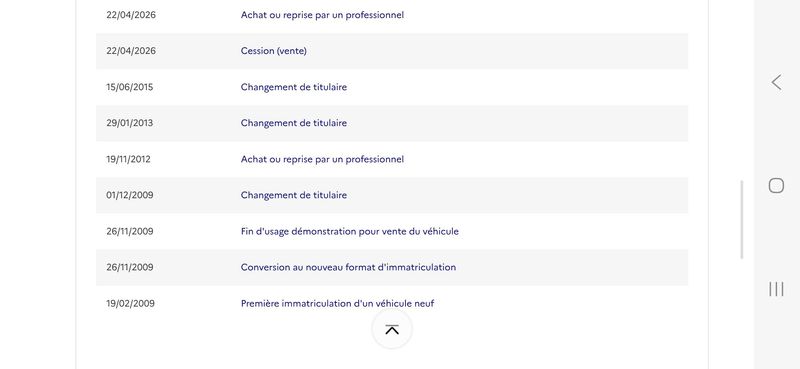Open Achat ou reprise entry dated 22/04/2026
This screenshot has height=369, width=800.
click(x=322, y=15)
